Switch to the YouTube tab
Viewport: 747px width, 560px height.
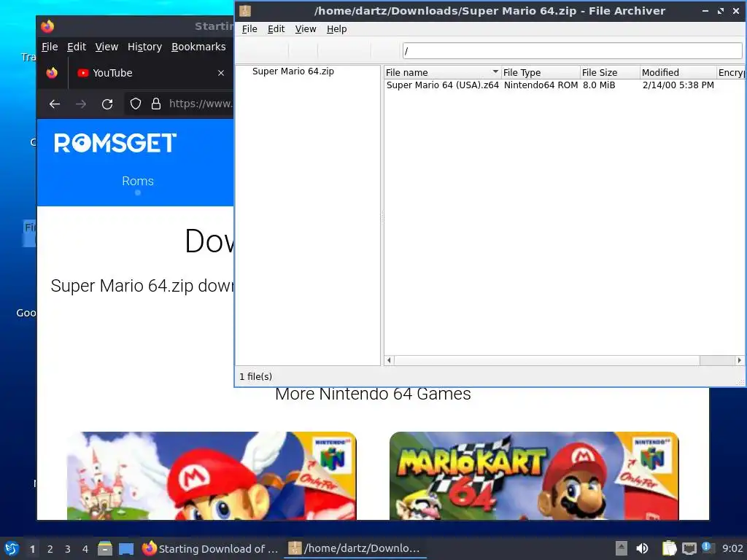coord(143,73)
